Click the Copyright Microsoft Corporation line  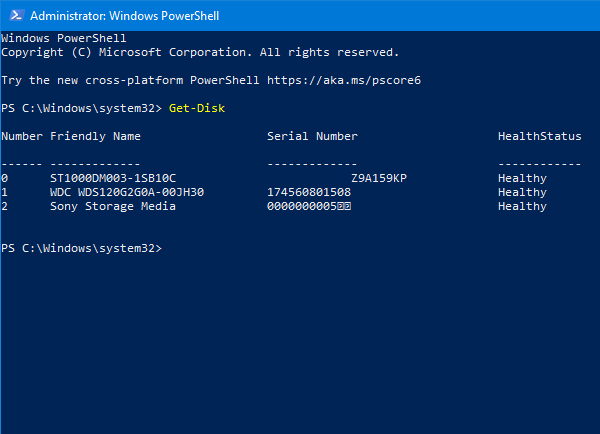(x=200, y=51)
